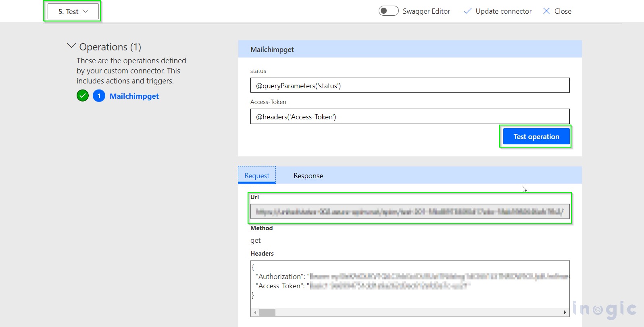Viewport: 644px width, 327px height.
Task: Click the blue number 1 badge
Action: [99, 96]
